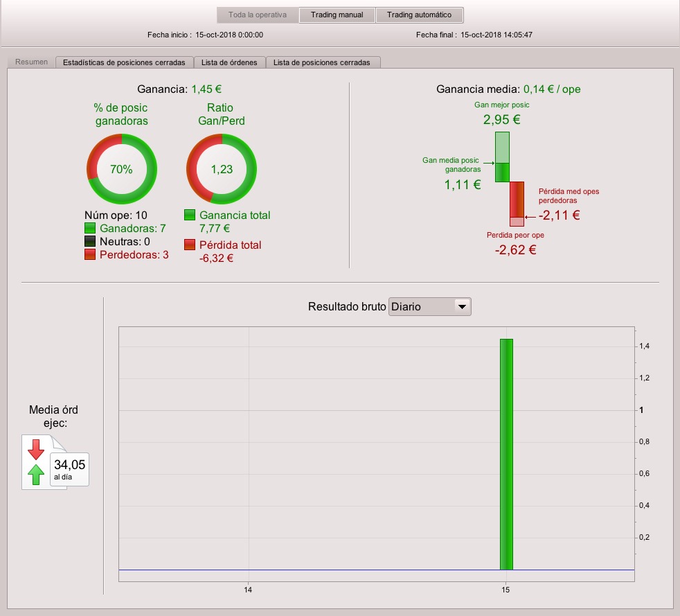Click the 1,11 € average winning value
The height and width of the screenshot is (616, 680).
(x=463, y=185)
